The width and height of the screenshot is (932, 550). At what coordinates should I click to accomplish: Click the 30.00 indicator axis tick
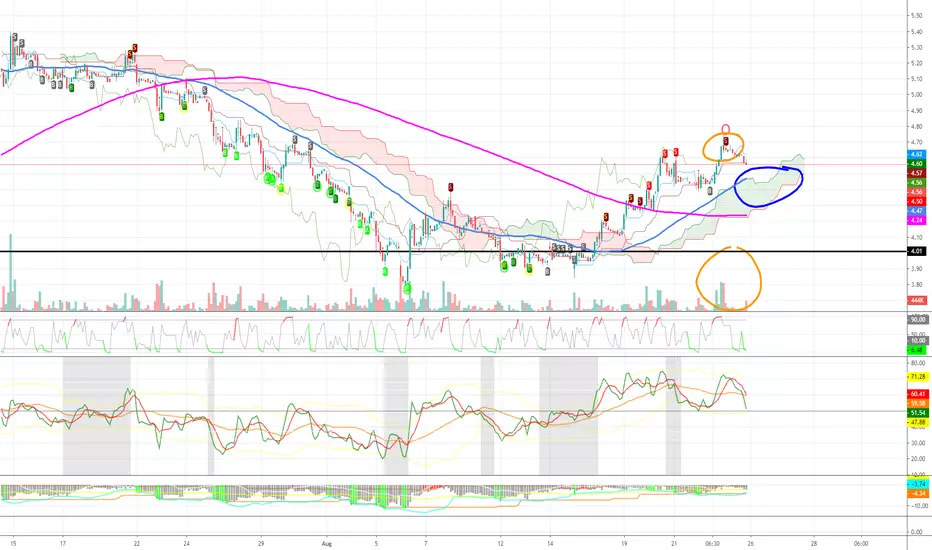[918, 443]
